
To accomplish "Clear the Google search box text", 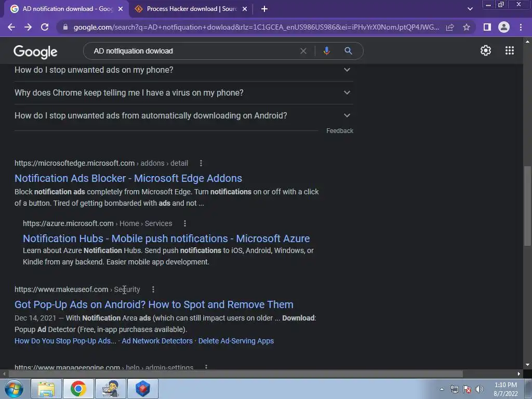I will 303,51.
